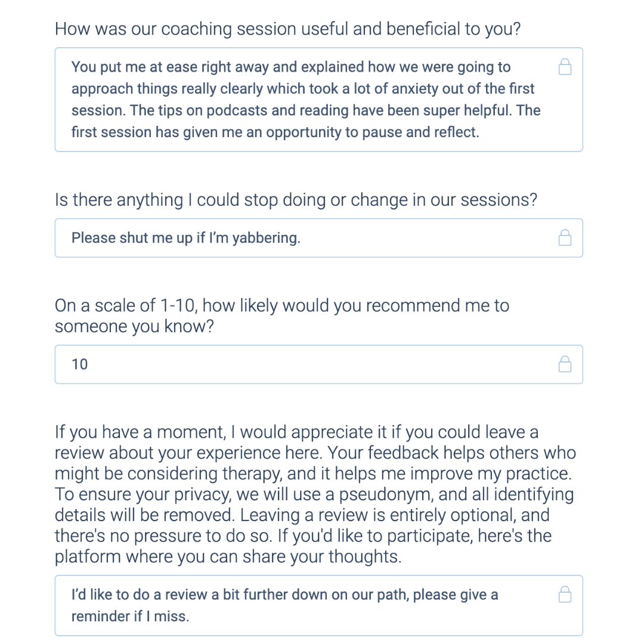644x644 pixels.
Task: Click lock icon in the '10' rating field
Action: (565, 364)
